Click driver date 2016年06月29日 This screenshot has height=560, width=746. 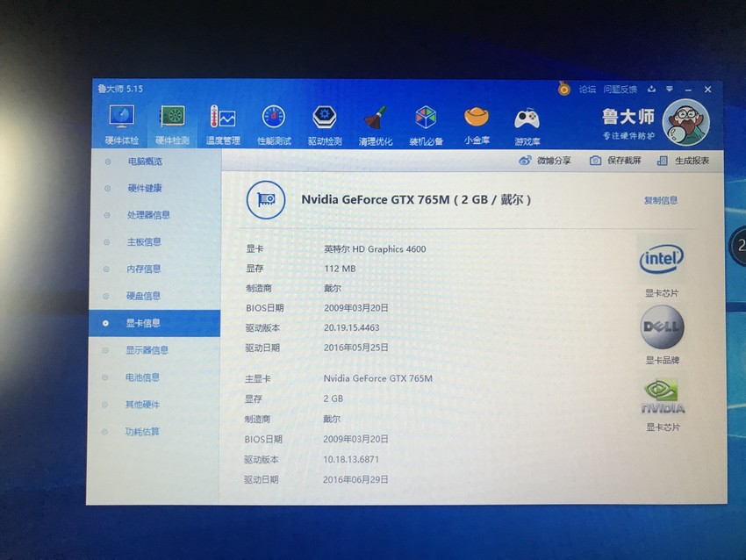pos(355,479)
